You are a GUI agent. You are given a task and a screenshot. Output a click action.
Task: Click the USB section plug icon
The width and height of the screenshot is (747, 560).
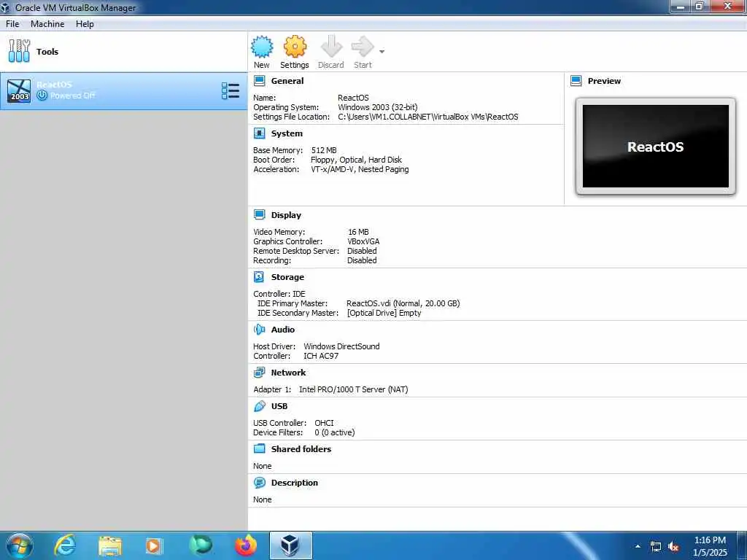coord(260,405)
